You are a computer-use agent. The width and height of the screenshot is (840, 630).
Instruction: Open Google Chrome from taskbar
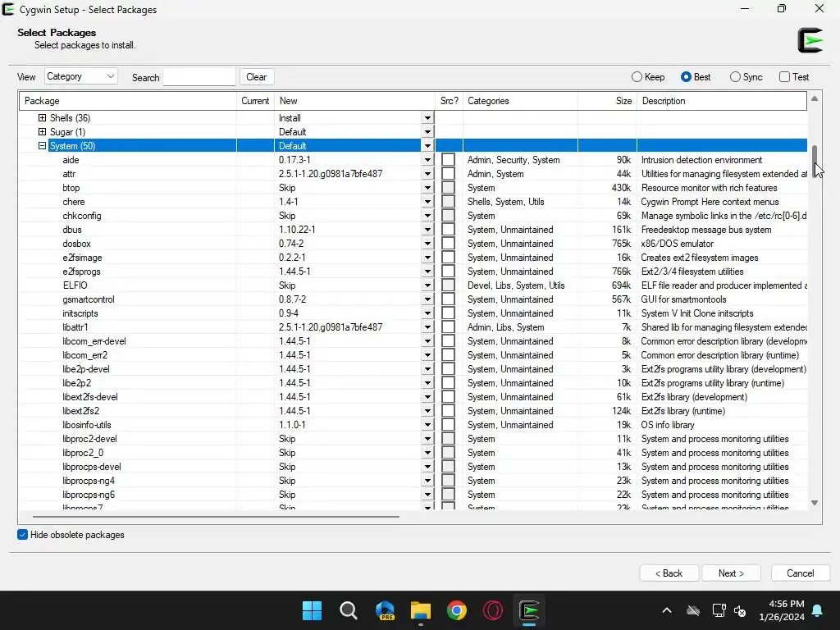457,610
